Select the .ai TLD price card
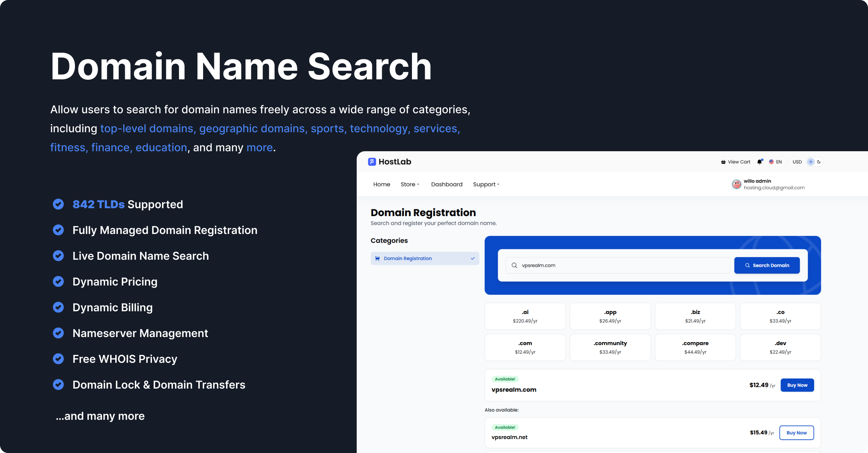The image size is (868, 453). pos(525,316)
